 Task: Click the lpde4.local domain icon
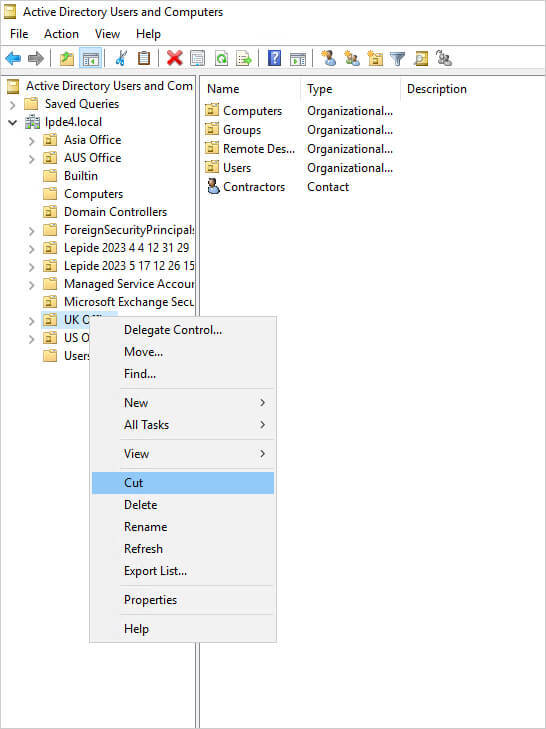tap(33, 122)
